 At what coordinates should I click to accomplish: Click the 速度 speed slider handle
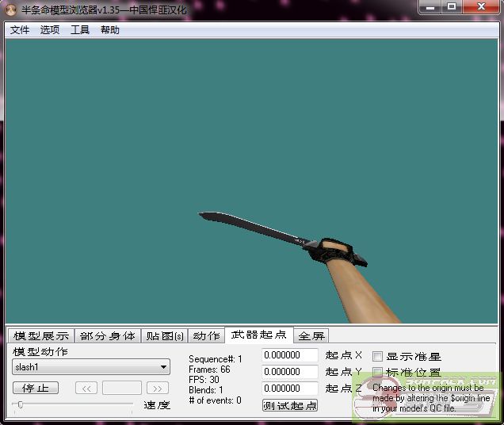click(21, 404)
